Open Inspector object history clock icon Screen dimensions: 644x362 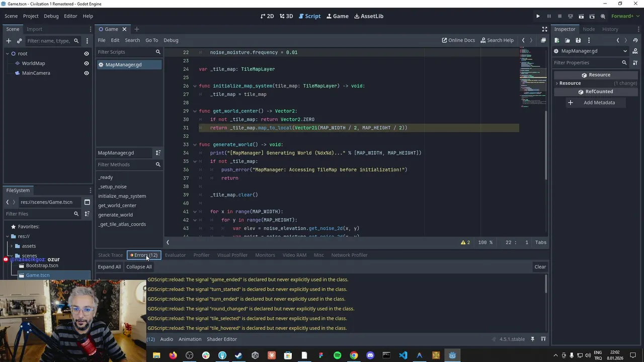635,40
